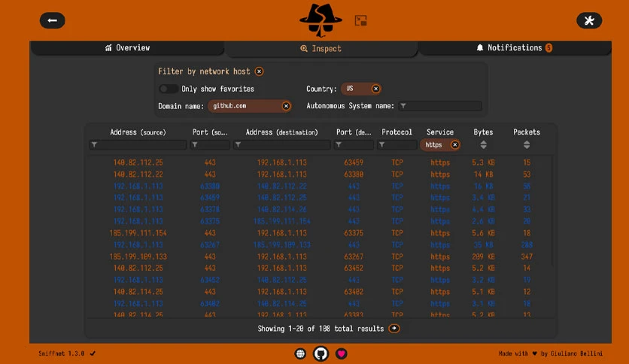Clear the github.com domain filter
The width and height of the screenshot is (629, 364).
[x=286, y=106]
